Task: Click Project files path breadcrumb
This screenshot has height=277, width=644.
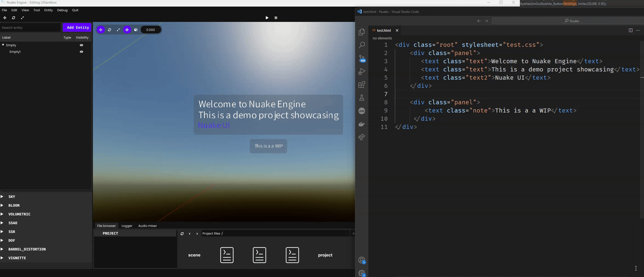Action: [x=211, y=233]
